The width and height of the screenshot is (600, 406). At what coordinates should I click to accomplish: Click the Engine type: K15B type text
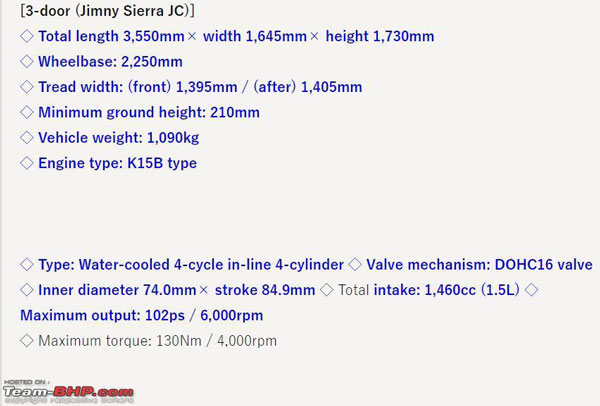tap(117, 163)
